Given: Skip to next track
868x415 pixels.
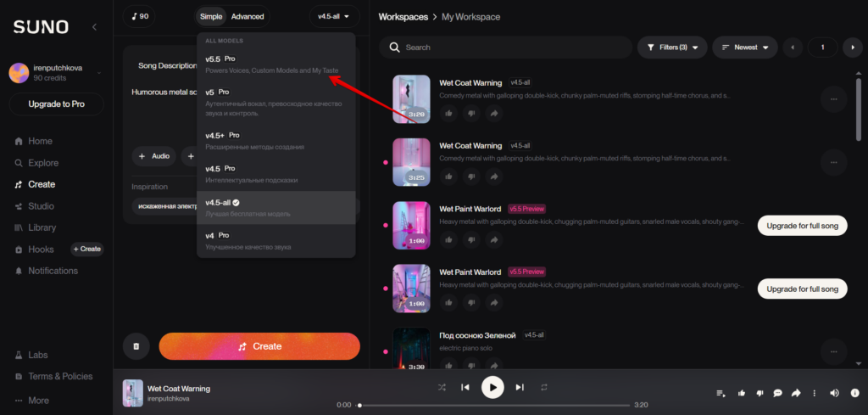Looking at the screenshot, I should click(x=520, y=387).
